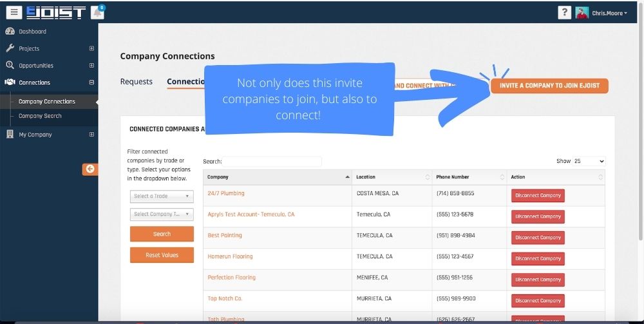The width and height of the screenshot is (644, 324).
Task: Disconnect Company for 24/7 Plumbing
Action: pyautogui.click(x=538, y=195)
